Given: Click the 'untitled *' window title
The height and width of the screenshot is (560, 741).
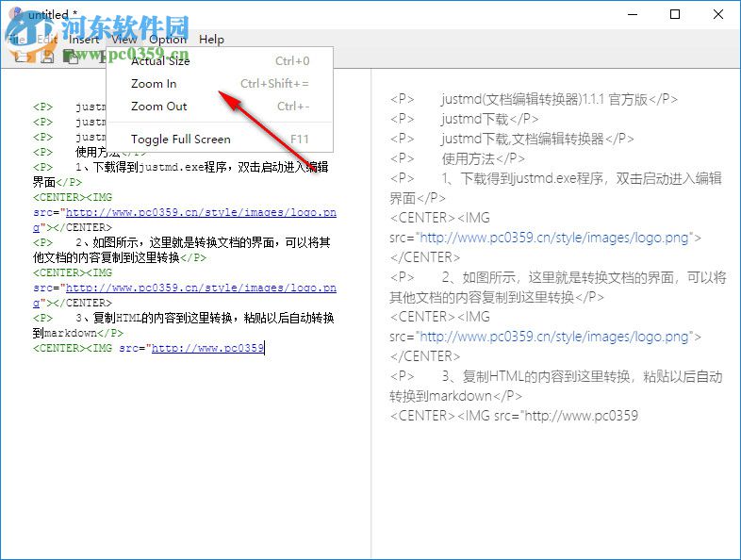Looking at the screenshot, I should [53, 15].
